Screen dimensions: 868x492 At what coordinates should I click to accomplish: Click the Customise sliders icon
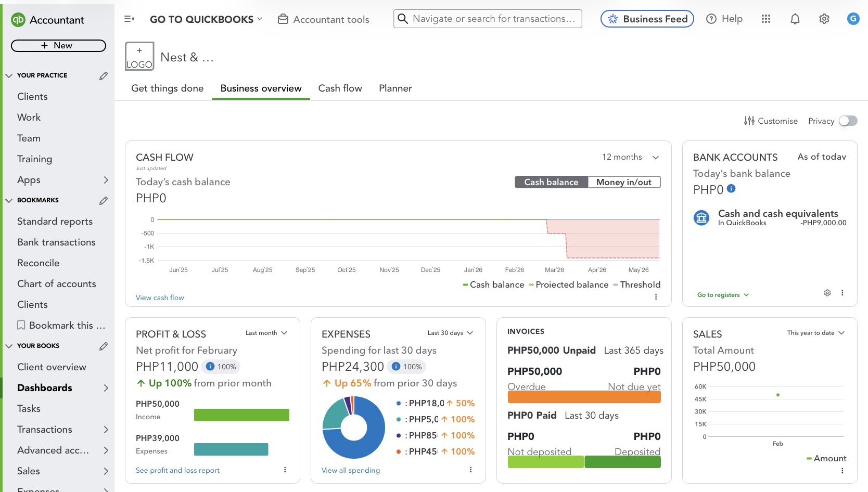tap(749, 121)
